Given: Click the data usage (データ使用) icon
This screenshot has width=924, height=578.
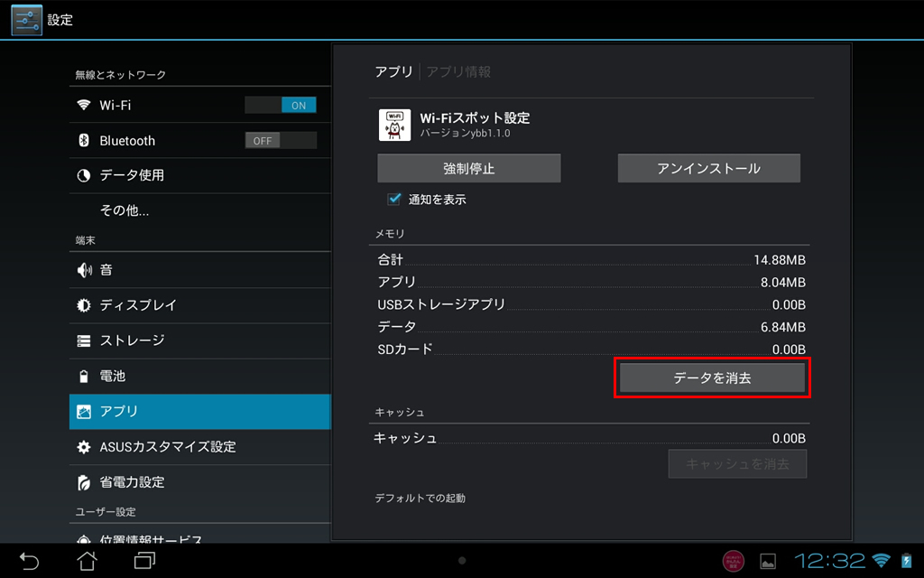Looking at the screenshot, I should pos(84,175).
